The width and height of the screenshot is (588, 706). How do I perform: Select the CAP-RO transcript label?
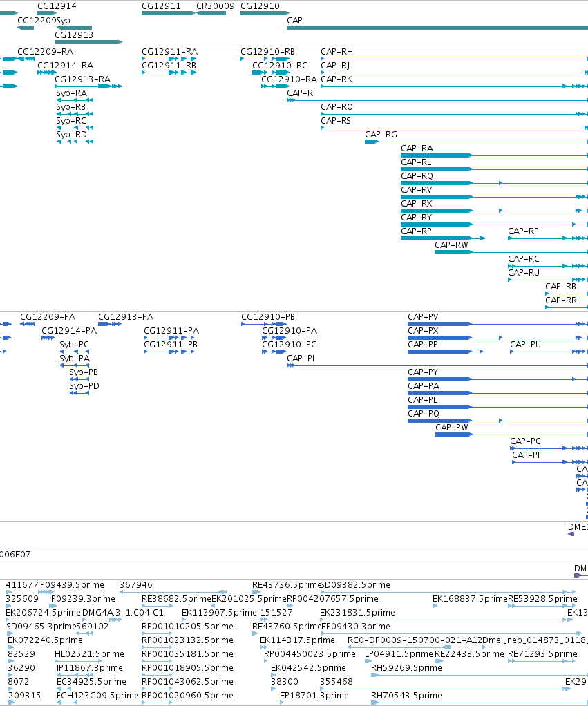tap(336, 106)
